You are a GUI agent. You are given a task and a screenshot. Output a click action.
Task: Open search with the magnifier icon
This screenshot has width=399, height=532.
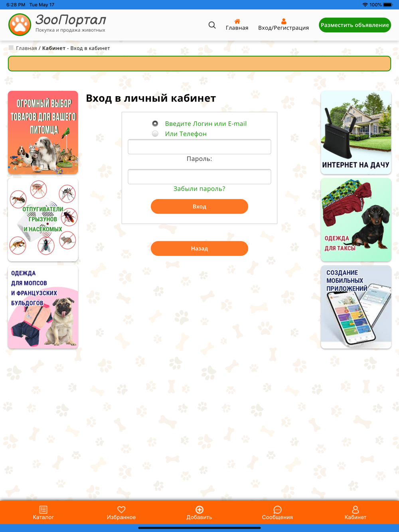[x=212, y=25]
